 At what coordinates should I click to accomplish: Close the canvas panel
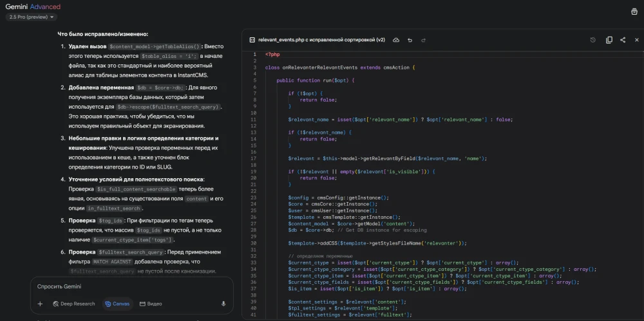pos(637,40)
